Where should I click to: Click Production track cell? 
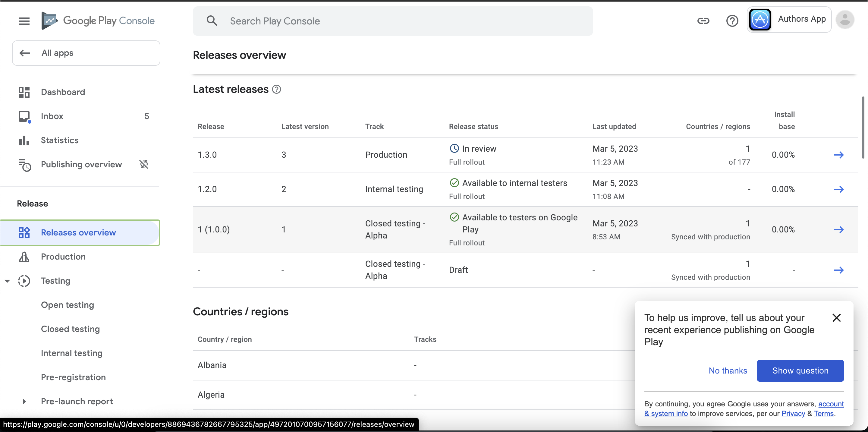(x=386, y=155)
